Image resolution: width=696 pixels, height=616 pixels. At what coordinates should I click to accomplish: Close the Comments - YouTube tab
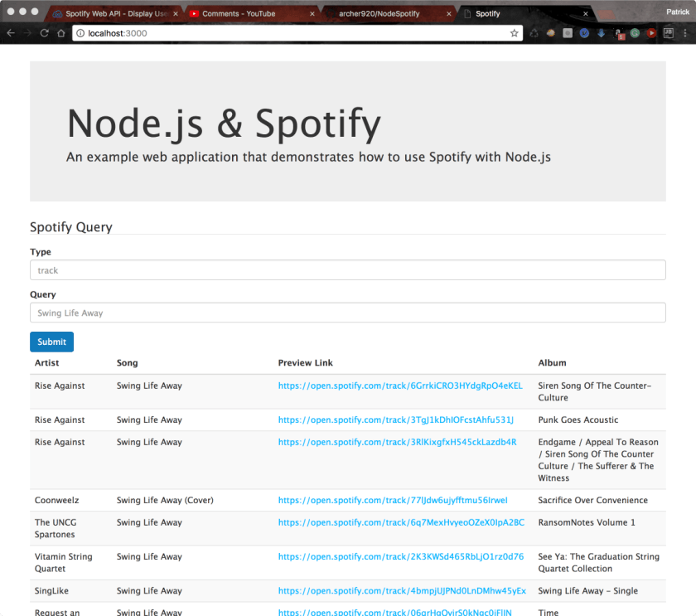tap(312, 13)
